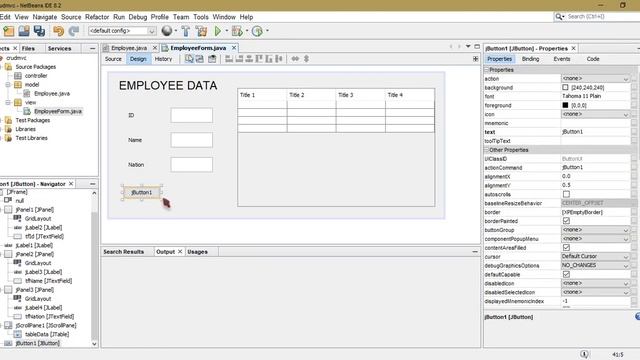The image size is (640, 360).
Task: Switch to the History view button
Action: 163,59
